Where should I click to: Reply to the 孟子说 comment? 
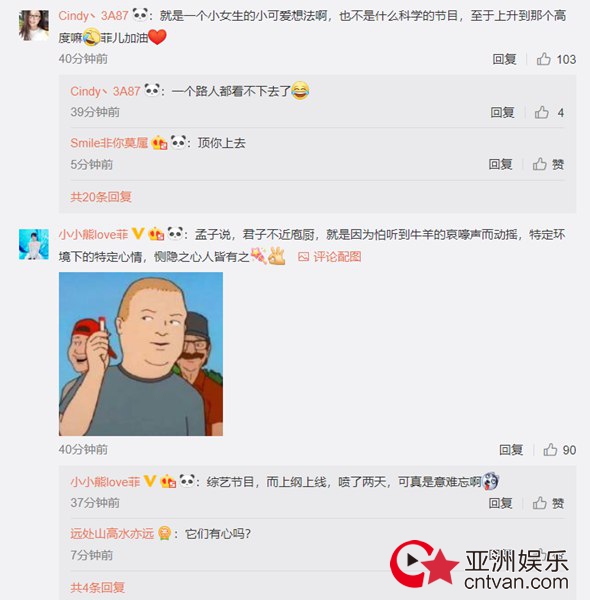511,450
